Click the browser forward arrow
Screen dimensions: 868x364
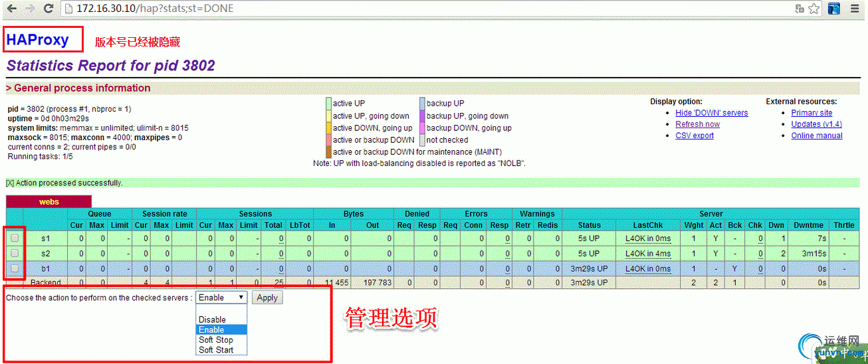tap(31, 9)
